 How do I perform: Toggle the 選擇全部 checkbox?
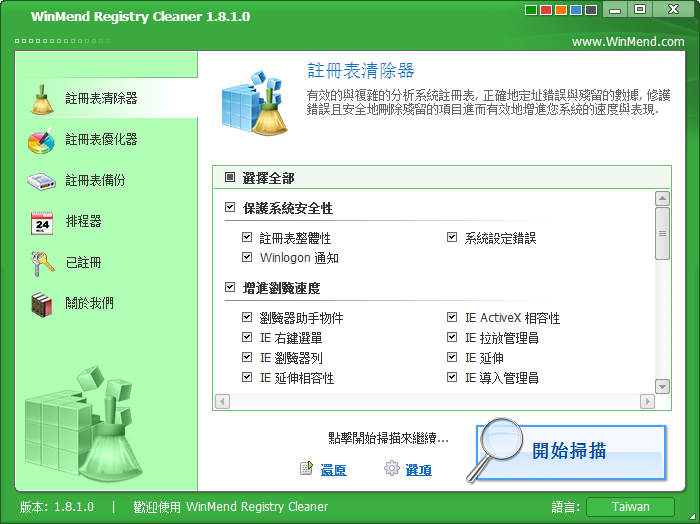230,177
